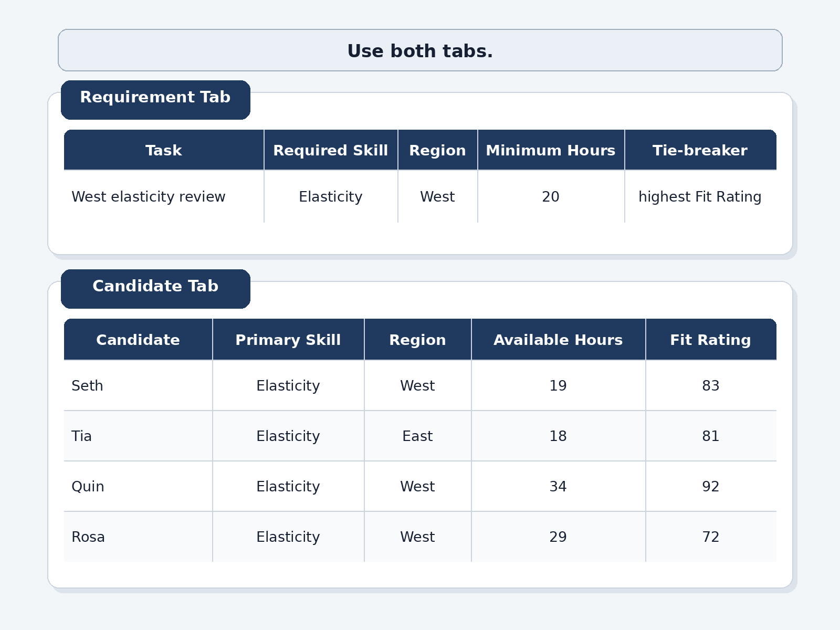The image size is (840, 630).
Task: Click the Minimum Hours column header
Action: click(551, 150)
